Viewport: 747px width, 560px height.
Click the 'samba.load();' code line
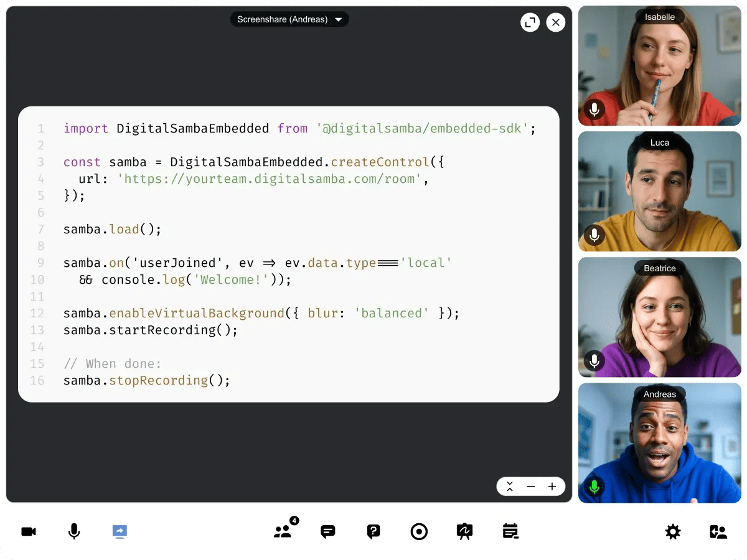(113, 230)
